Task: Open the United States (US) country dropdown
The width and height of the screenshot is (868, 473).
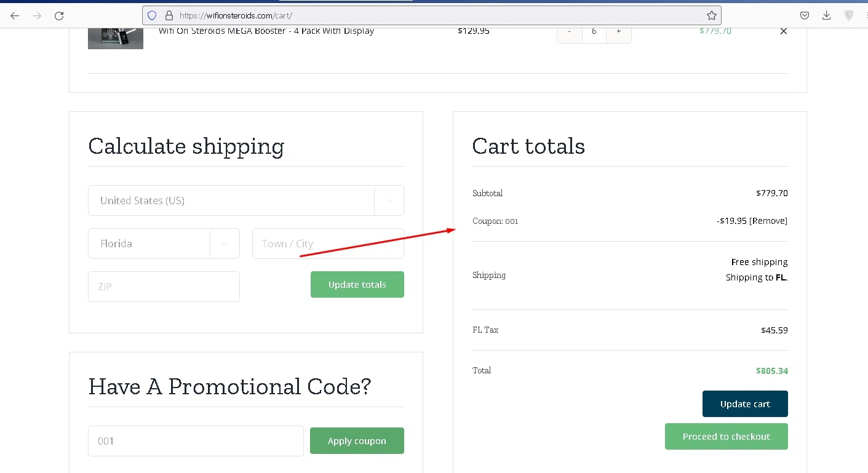Action: [246, 201]
